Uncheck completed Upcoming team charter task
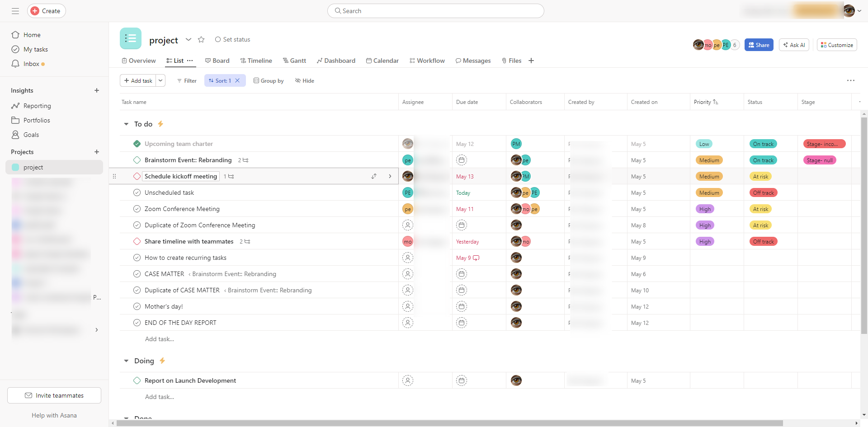Screen dimensions: 868x427 (137, 144)
